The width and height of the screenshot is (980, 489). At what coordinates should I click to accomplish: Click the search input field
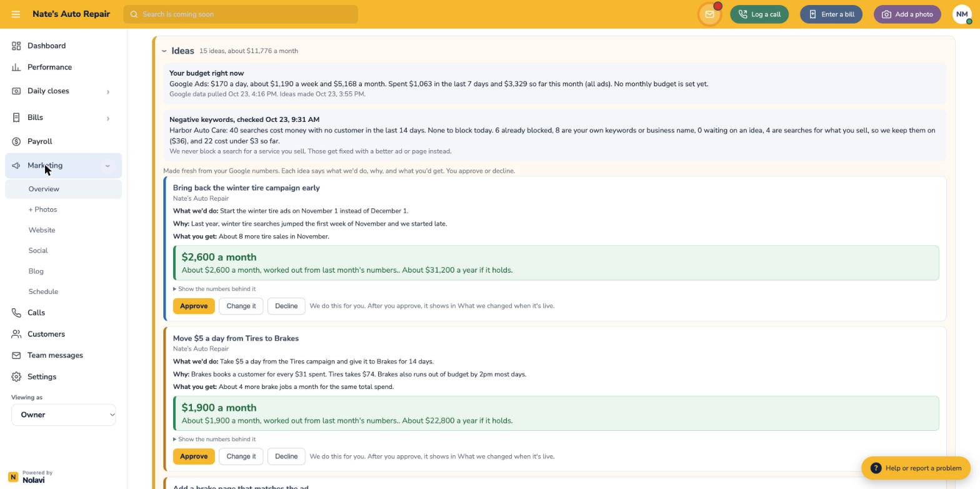point(241,14)
